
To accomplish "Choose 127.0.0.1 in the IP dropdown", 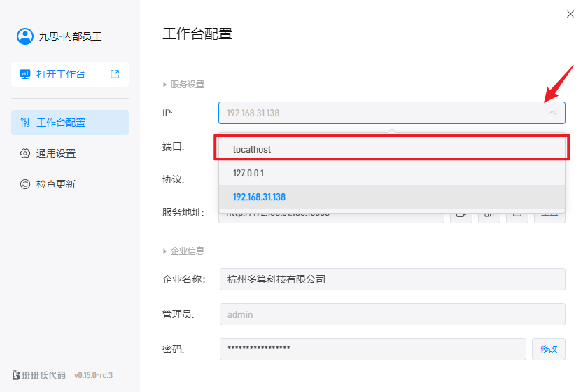I will [248, 173].
